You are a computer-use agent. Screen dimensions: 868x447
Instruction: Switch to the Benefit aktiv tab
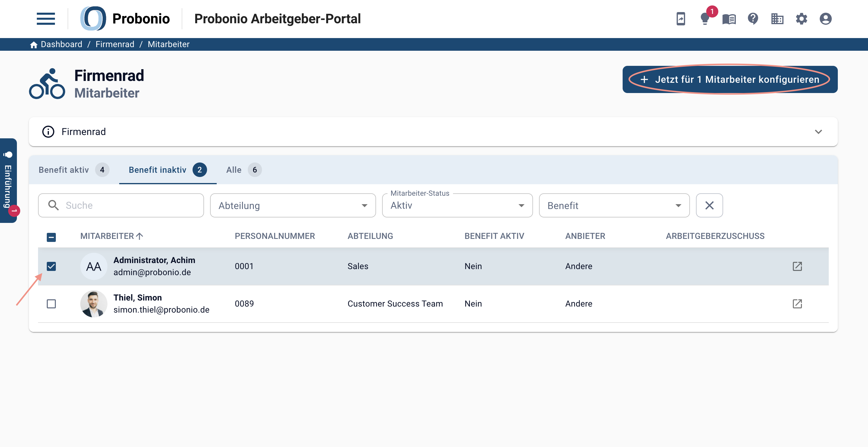74,170
